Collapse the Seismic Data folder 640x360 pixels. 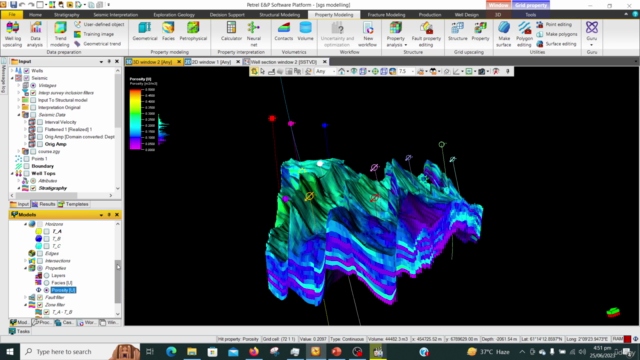(19, 115)
